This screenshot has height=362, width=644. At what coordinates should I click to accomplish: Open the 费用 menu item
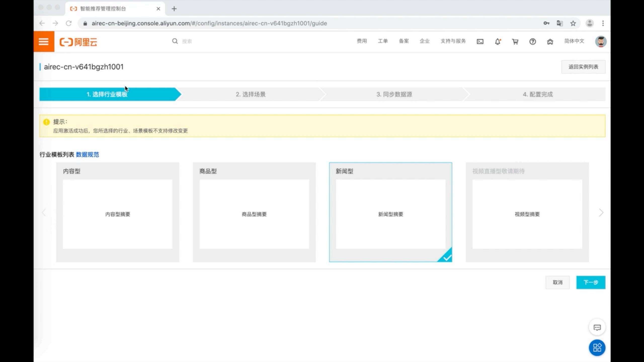pyautogui.click(x=361, y=41)
